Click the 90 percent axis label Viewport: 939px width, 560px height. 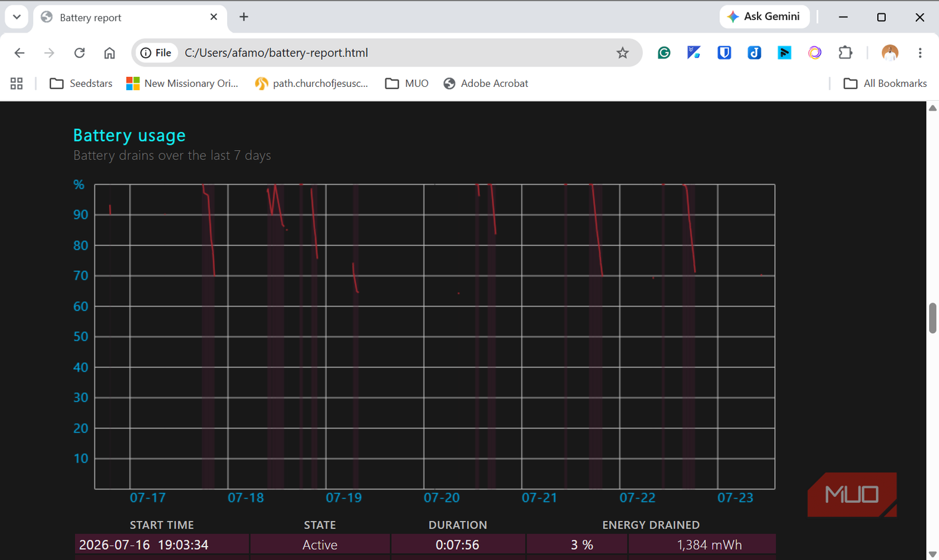point(80,214)
